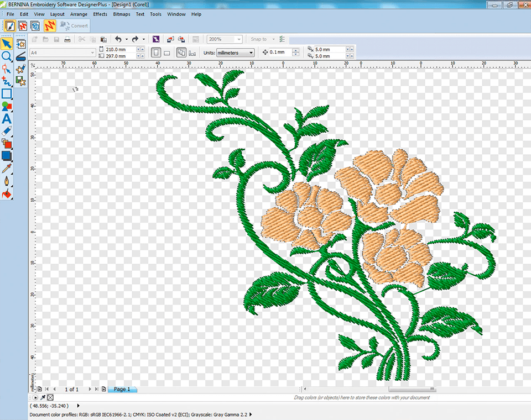The height and width of the screenshot is (420, 531).
Task: Enable the dual-page view toggle
Action: click(181, 52)
